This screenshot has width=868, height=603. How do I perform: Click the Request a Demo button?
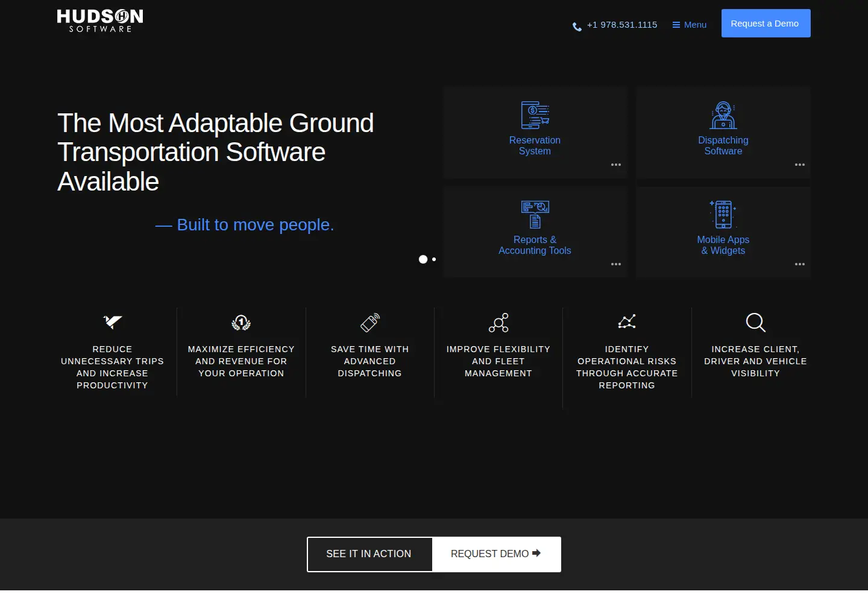766,24
